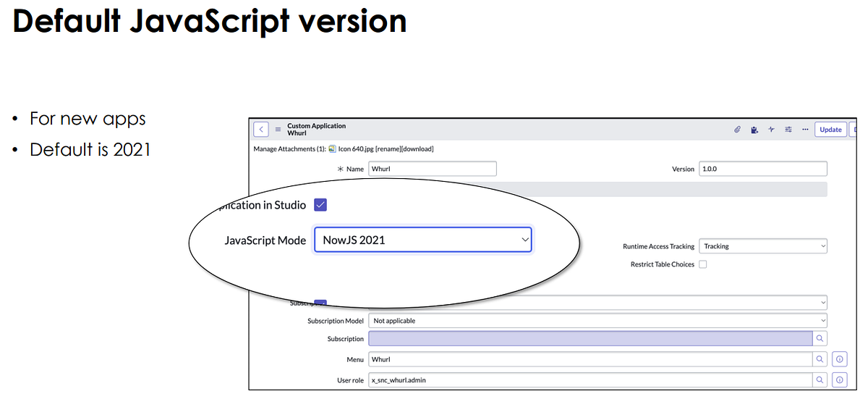Viewport: 868px width, 407px height.
Task: Open attachments with the paperclip icon
Action: [x=737, y=130]
